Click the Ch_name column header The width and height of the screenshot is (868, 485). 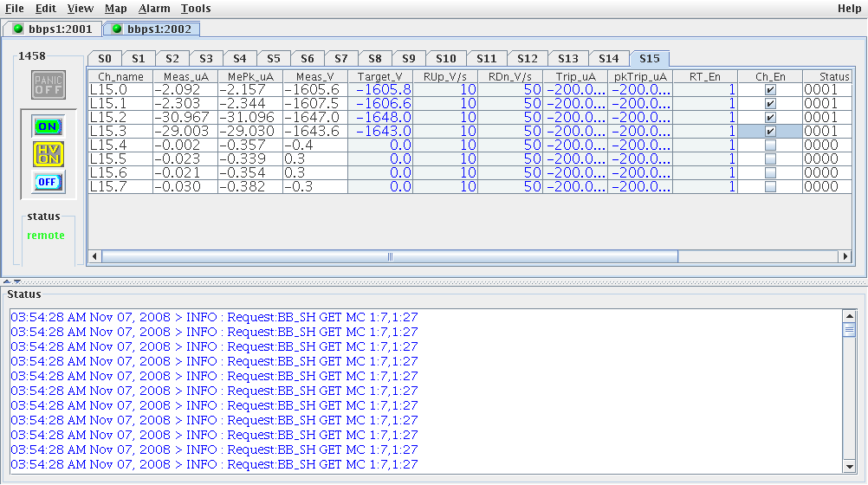tap(120, 76)
